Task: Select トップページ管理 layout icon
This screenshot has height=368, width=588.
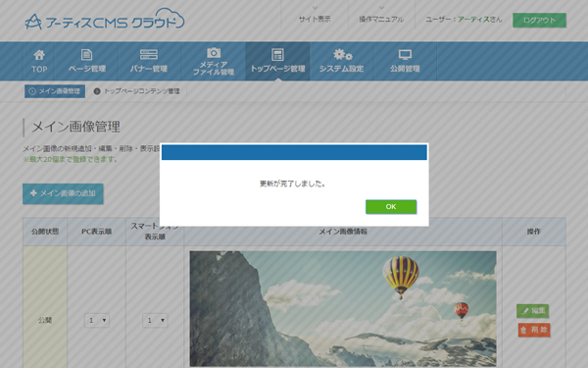Action: coord(277,55)
